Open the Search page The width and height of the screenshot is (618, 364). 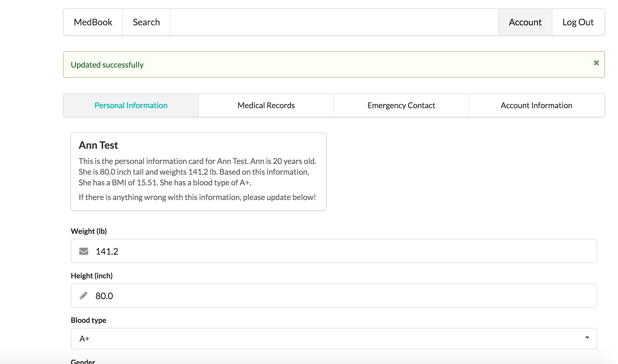tap(146, 22)
